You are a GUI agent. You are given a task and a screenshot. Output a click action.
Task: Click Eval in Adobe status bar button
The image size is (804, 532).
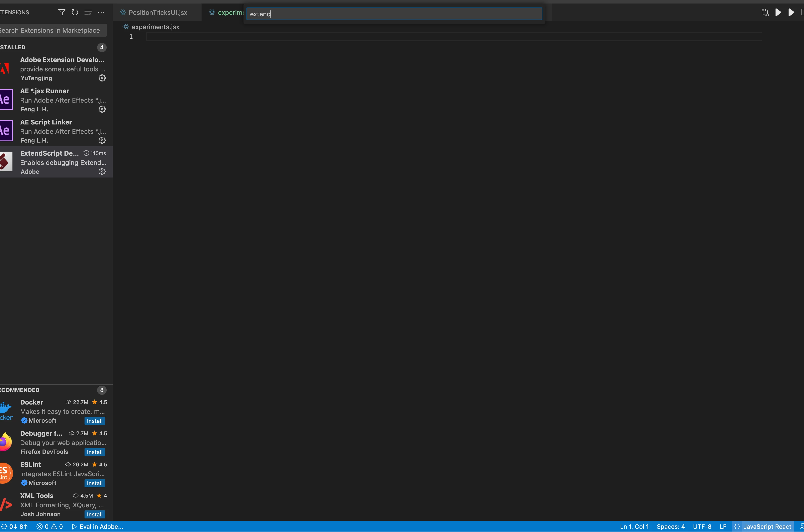[98, 526]
